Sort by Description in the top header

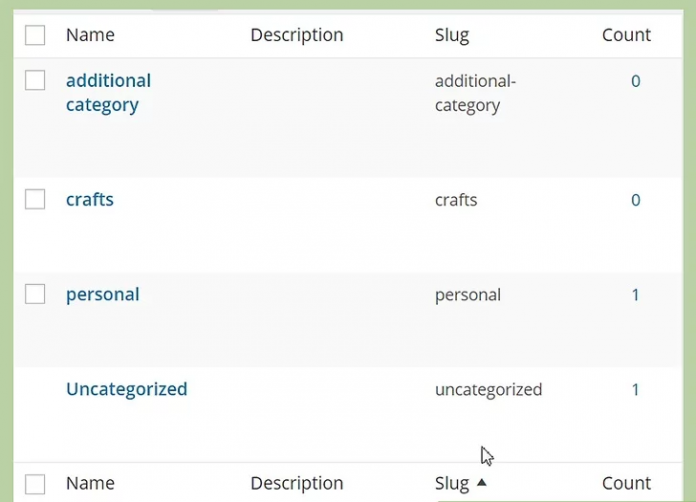(296, 35)
